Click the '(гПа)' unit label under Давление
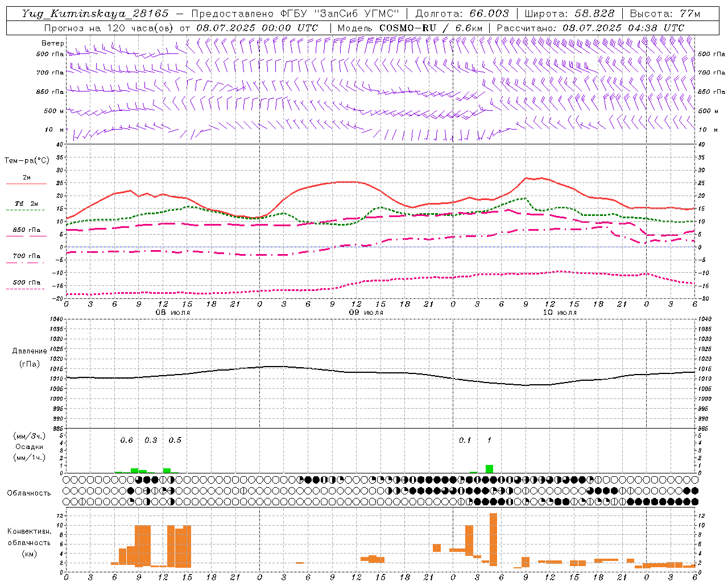The width and height of the screenshot is (728, 582). [x=30, y=364]
